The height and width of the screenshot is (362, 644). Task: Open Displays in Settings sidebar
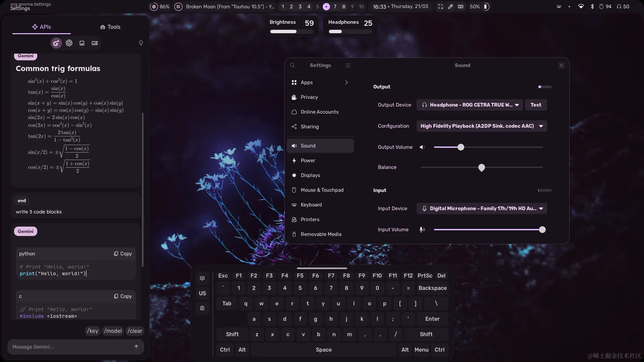[310, 175]
